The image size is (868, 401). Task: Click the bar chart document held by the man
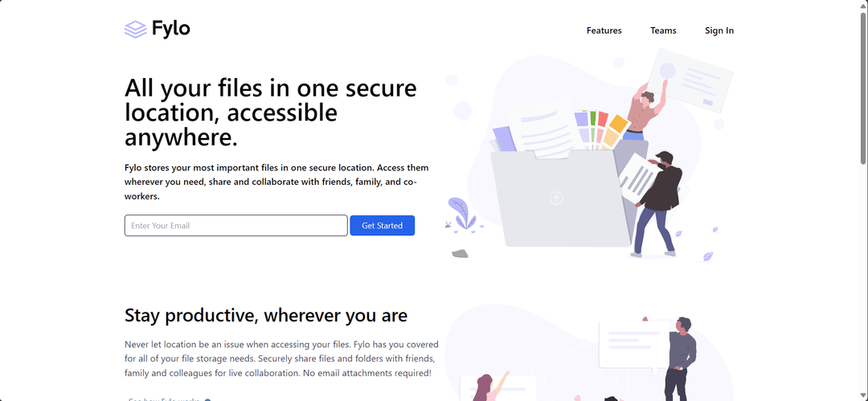point(639,178)
